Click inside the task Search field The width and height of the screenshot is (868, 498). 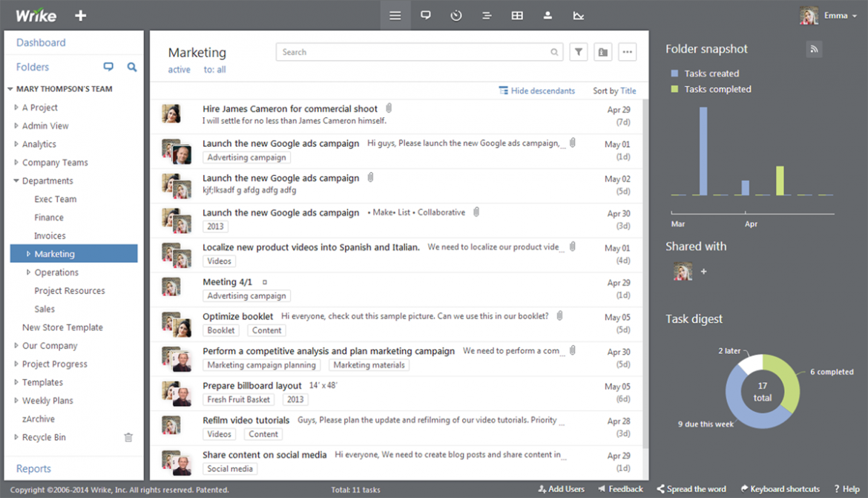[x=415, y=52]
